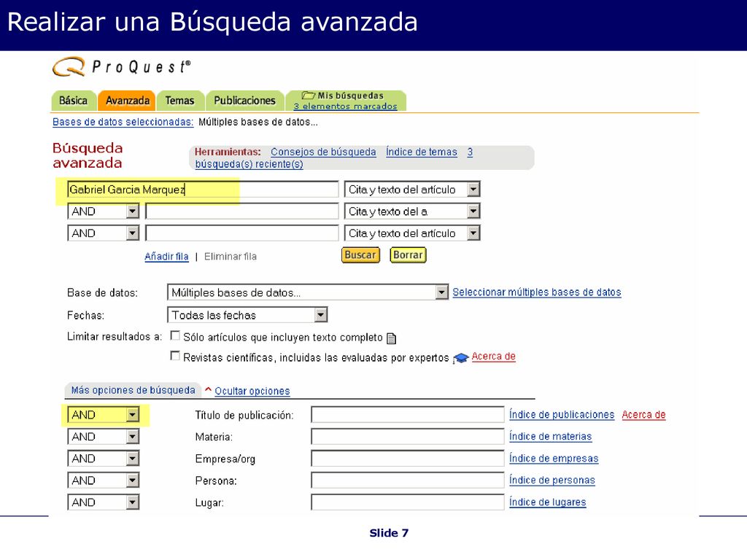747x560 pixels.
Task: Open Índice de personas link
Action: coord(552,481)
